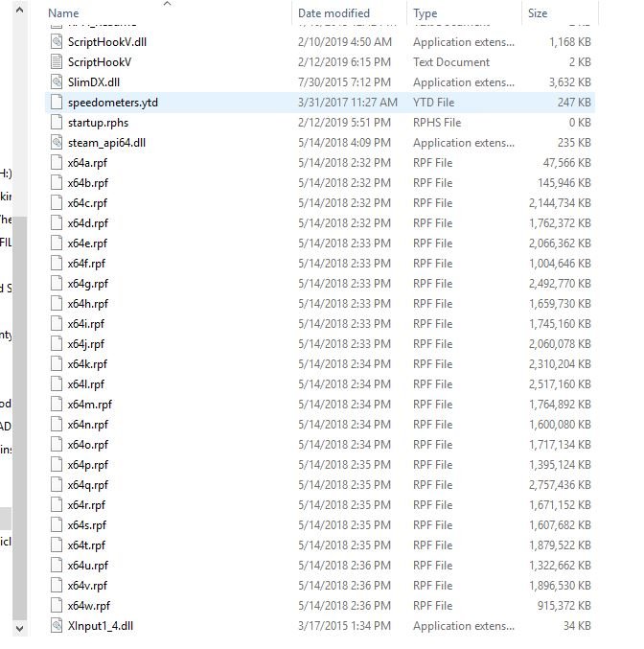Click the date 2/10/2019 4:50 AM
The image size is (644, 649).
345,42
